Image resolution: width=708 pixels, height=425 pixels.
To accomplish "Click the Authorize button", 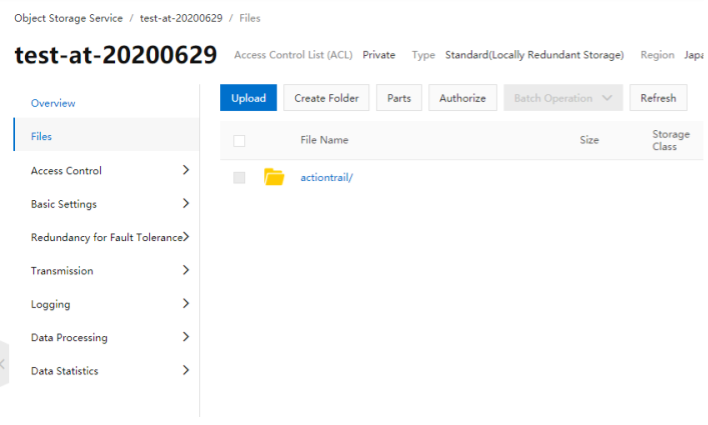I will (x=463, y=98).
